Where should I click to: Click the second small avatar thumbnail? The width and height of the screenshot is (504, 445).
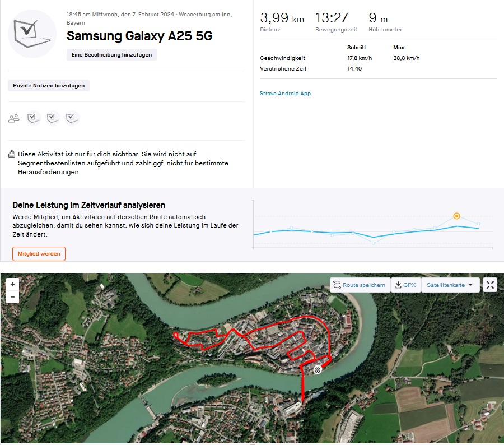click(x=53, y=118)
